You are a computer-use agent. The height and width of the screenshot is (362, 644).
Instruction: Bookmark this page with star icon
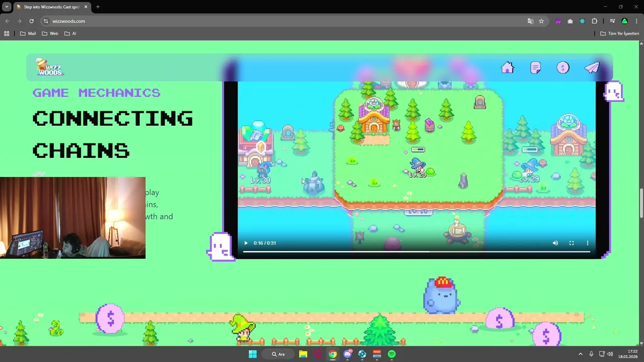tap(541, 21)
